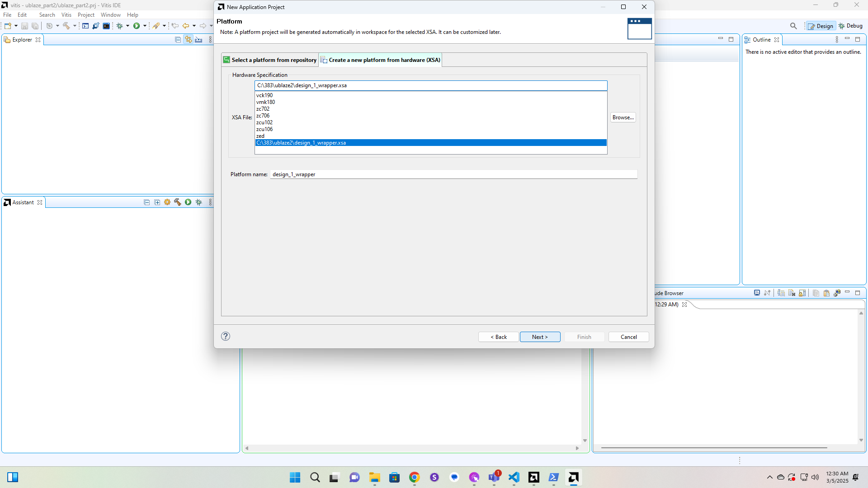This screenshot has height=488, width=868.
Task: Open dropdown arrow next to Debug icon
Action: coord(128,26)
